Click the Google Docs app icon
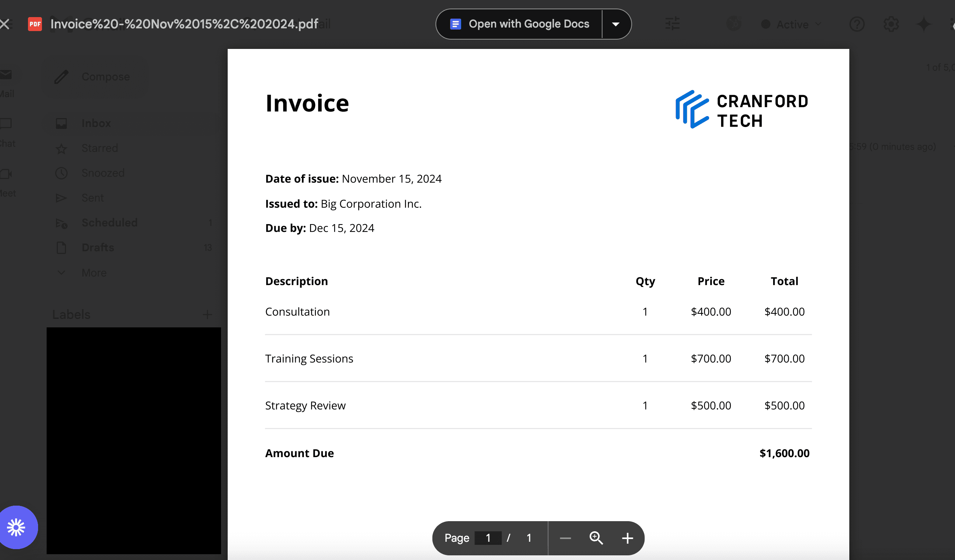 (x=455, y=24)
